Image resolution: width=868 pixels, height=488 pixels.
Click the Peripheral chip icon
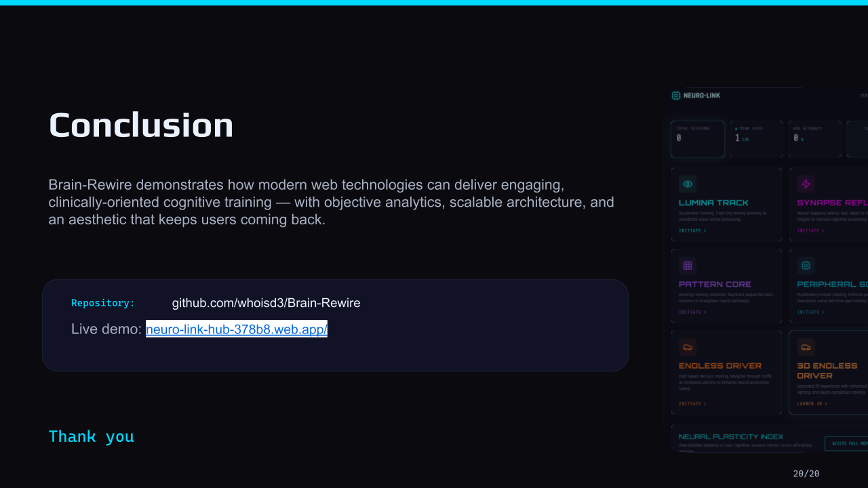806,265
